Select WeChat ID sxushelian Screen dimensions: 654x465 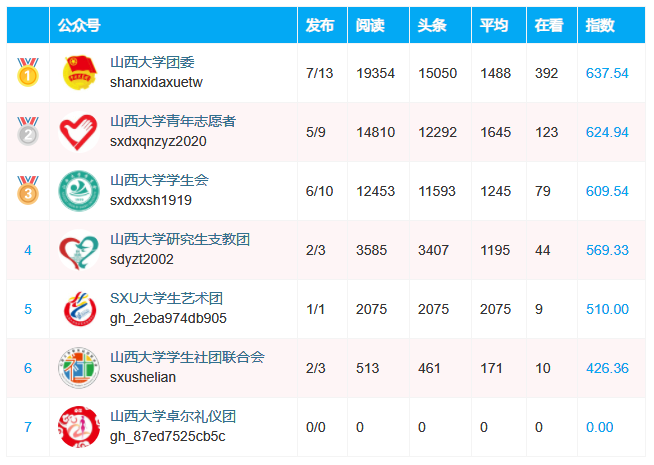(x=143, y=377)
